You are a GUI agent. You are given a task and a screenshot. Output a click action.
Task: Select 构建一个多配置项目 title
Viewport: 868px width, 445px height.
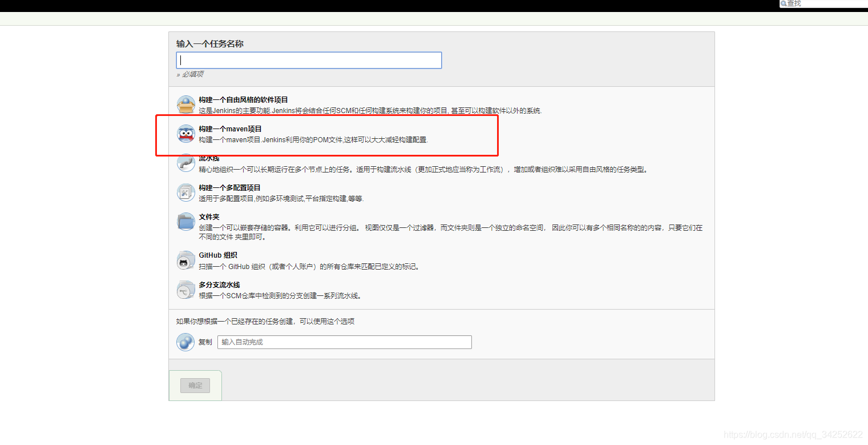click(230, 187)
